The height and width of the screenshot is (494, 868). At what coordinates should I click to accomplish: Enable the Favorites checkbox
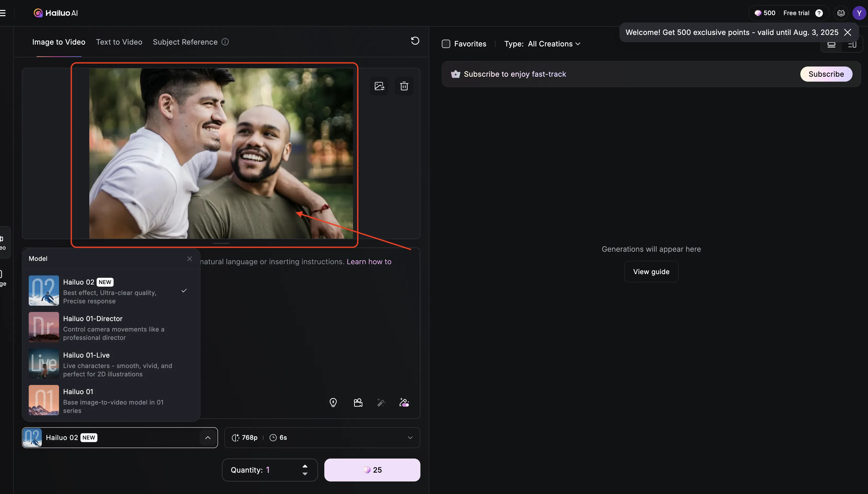446,44
